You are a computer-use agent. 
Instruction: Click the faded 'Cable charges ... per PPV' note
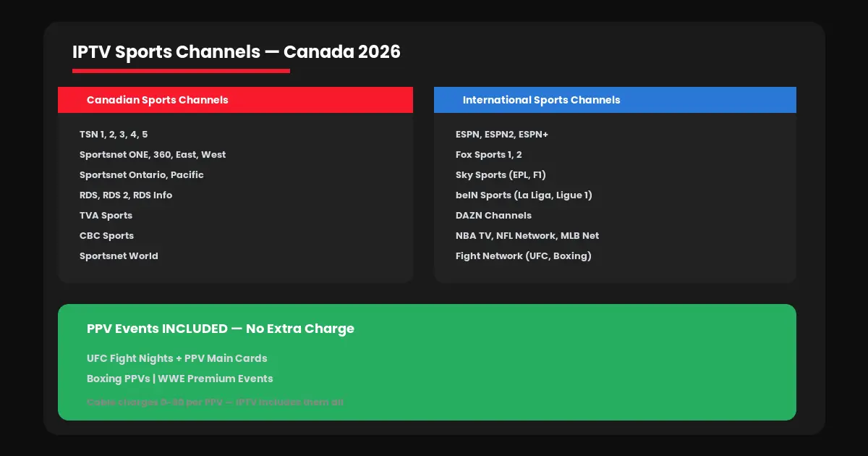(216, 402)
